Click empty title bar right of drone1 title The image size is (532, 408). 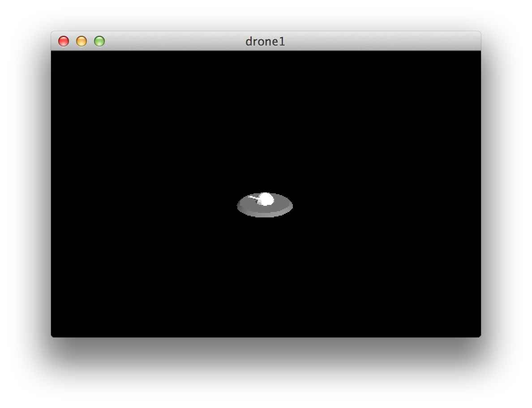(x=381, y=41)
